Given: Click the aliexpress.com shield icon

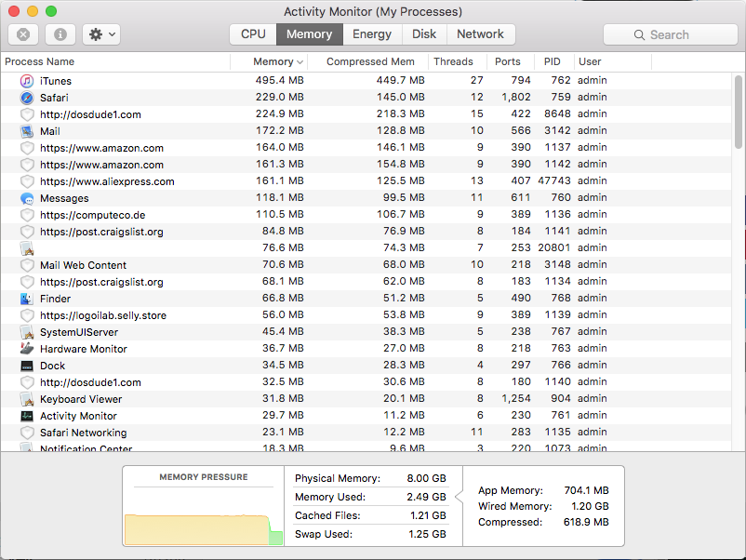Looking at the screenshot, I should point(27,181).
